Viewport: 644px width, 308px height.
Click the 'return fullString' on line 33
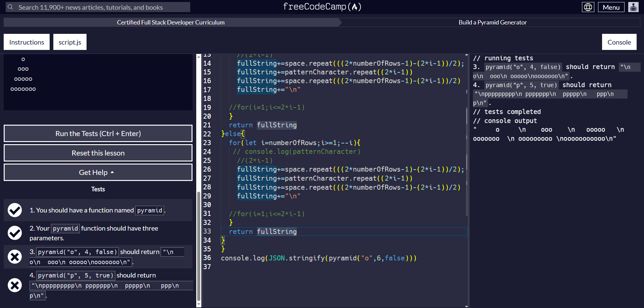pyautogui.click(x=263, y=232)
